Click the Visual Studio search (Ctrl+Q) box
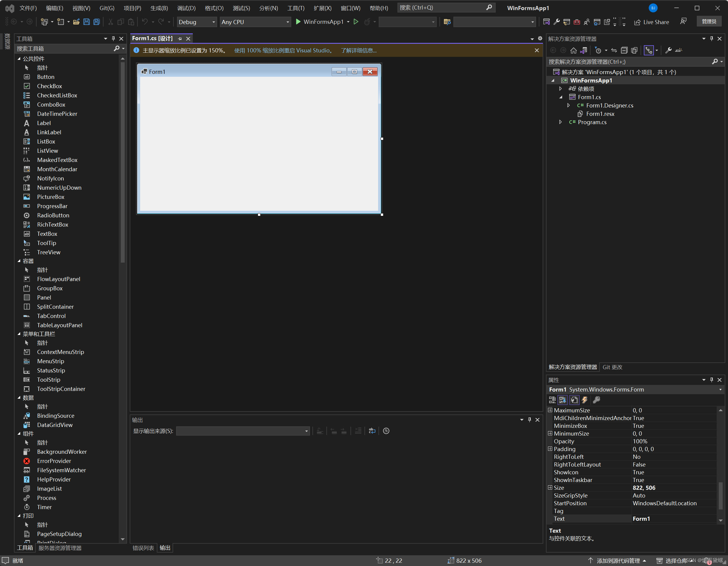The height and width of the screenshot is (566, 728). click(446, 8)
